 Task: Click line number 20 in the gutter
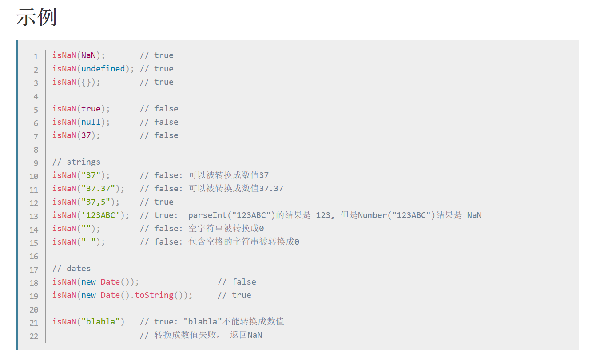click(34, 309)
